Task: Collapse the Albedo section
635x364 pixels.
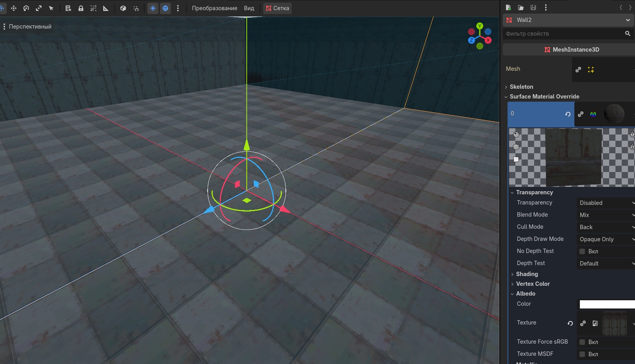Action: click(x=526, y=294)
